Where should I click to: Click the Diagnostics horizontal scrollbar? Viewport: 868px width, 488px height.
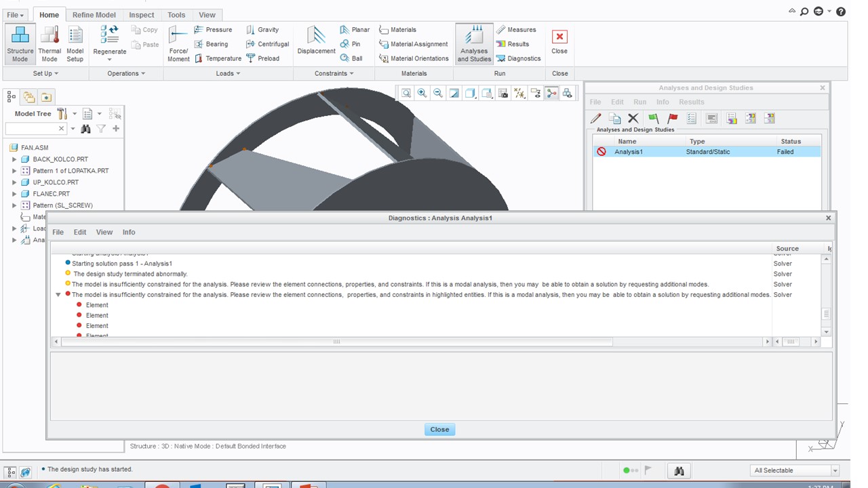point(336,342)
